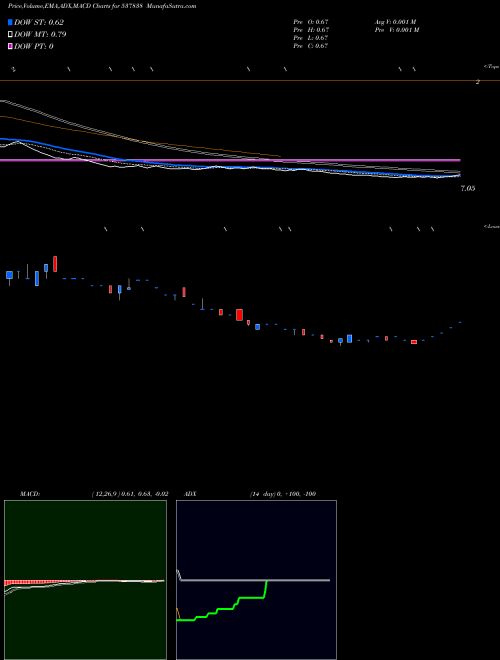Click the 'Pre O: 0.67' value
The image size is (500, 660).
click(311, 21)
